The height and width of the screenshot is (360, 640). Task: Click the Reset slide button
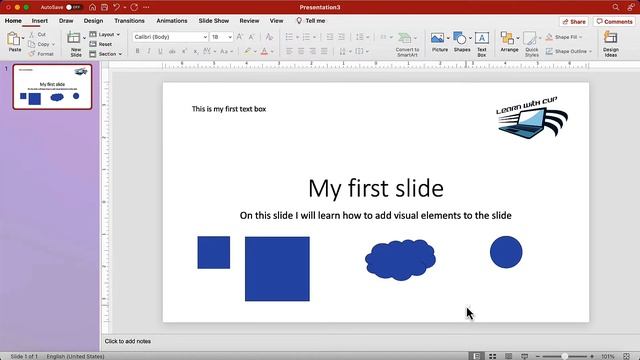[101, 44]
